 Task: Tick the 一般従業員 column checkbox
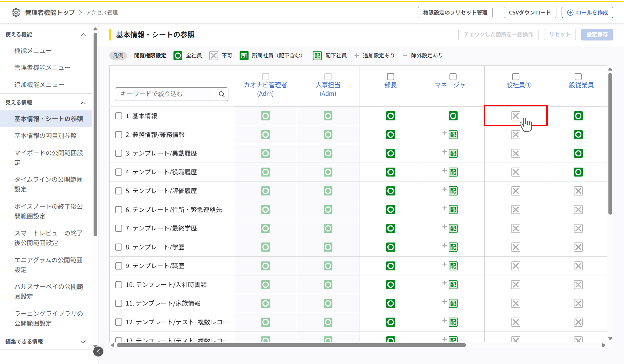[x=578, y=77]
